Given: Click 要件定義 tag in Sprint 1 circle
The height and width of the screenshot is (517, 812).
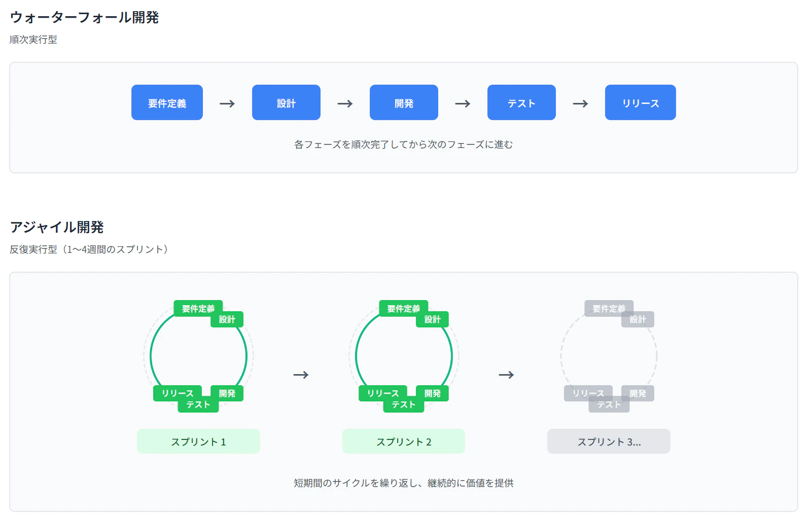Looking at the screenshot, I should click(x=198, y=308).
